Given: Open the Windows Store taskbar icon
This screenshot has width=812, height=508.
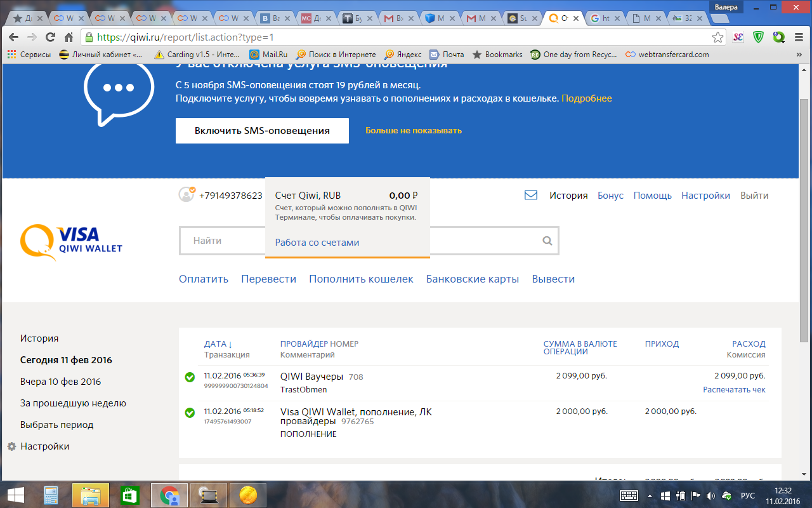Looking at the screenshot, I should (129, 495).
